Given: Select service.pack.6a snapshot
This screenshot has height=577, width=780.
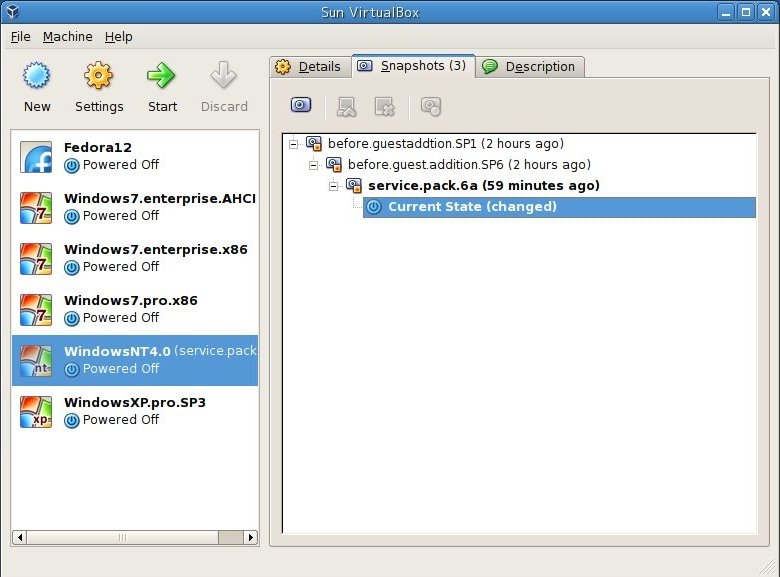Looking at the screenshot, I should coord(484,186).
